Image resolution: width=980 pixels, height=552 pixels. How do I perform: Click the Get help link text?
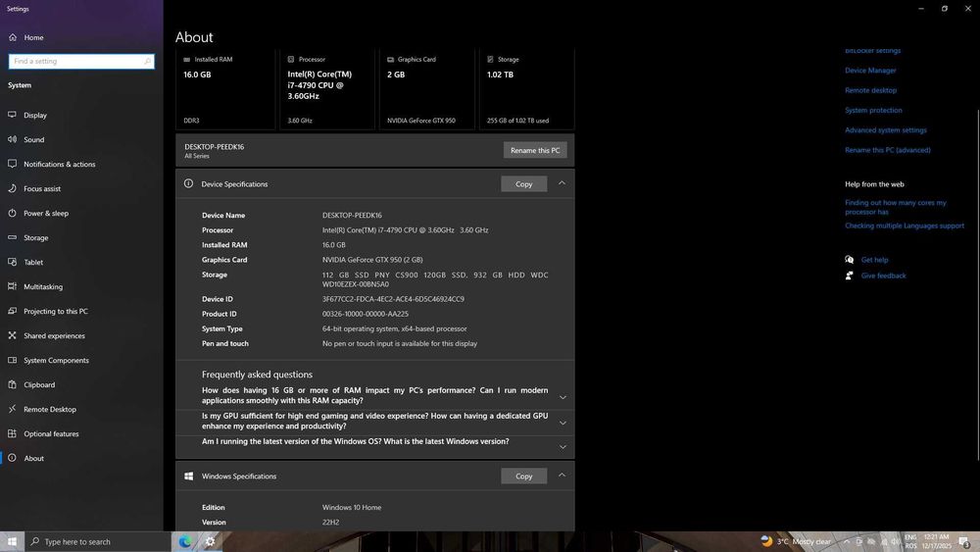(x=874, y=260)
